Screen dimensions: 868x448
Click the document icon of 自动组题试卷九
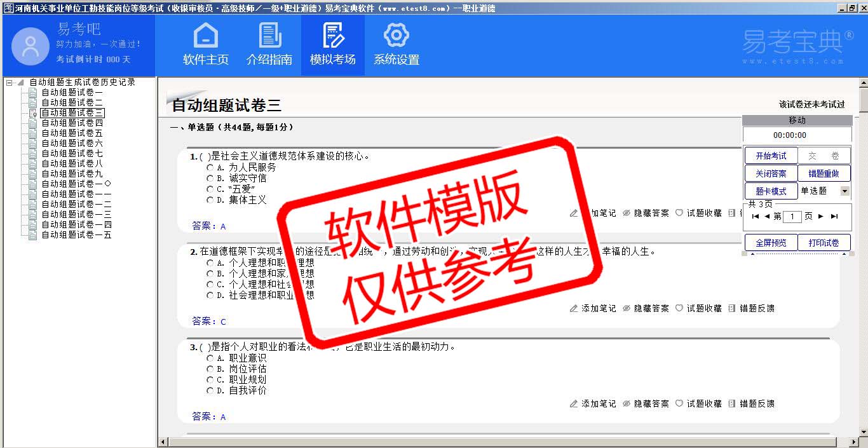click(x=32, y=174)
